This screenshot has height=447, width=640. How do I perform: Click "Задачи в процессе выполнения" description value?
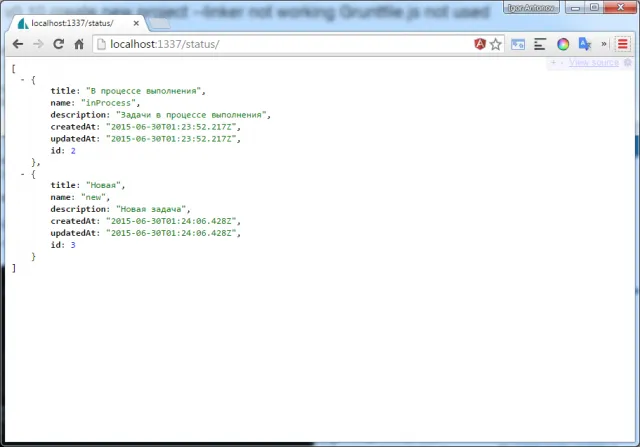(x=191, y=115)
